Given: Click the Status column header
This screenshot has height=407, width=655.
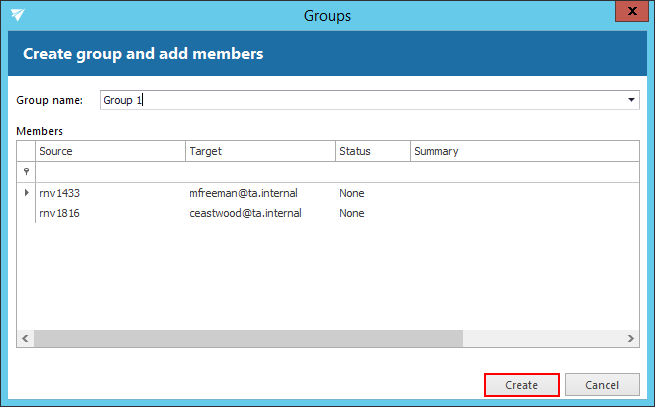Looking at the screenshot, I should point(372,151).
